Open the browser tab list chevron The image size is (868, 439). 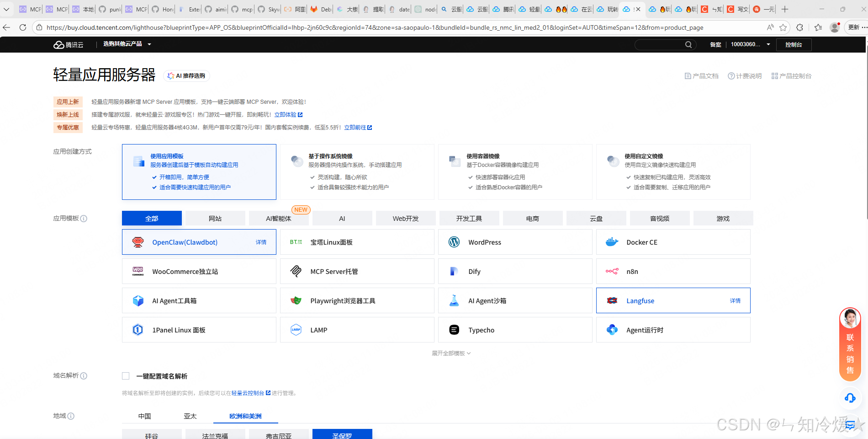[x=6, y=9]
